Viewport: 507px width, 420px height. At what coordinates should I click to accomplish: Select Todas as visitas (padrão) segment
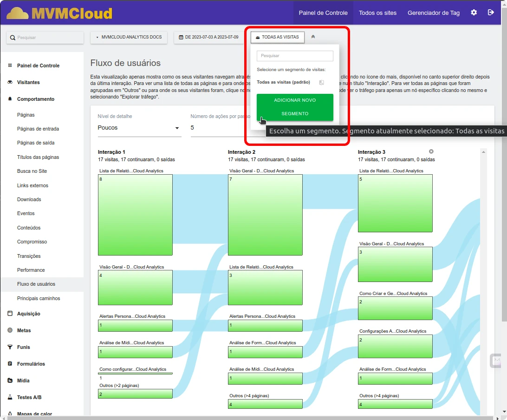point(283,82)
